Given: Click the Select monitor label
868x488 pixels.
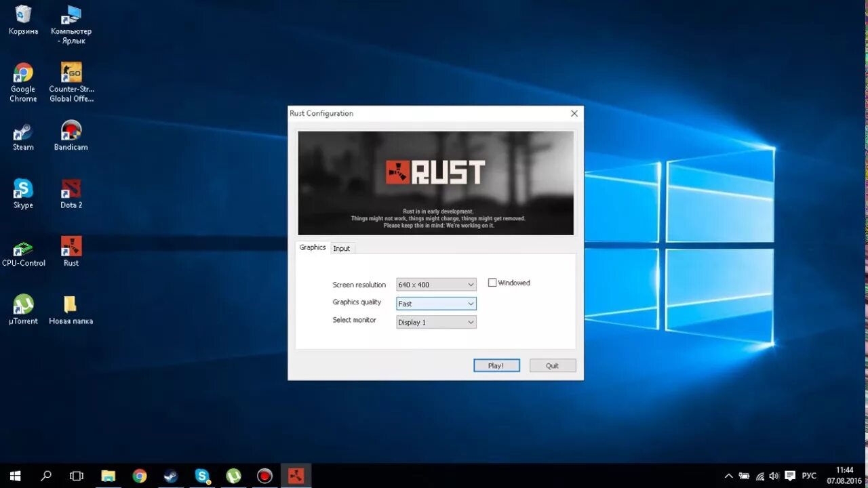Looking at the screenshot, I should click(354, 320).
